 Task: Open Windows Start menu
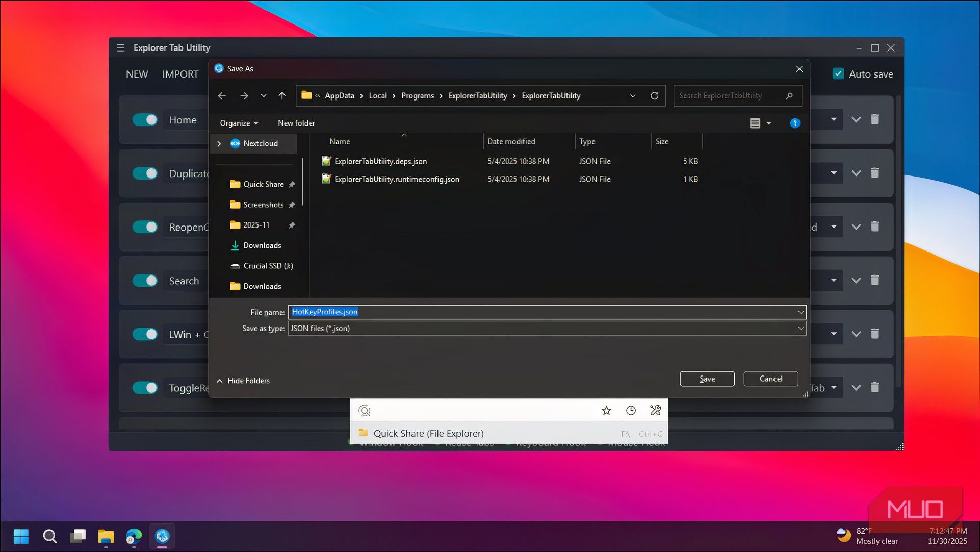[x=21, y=536]
